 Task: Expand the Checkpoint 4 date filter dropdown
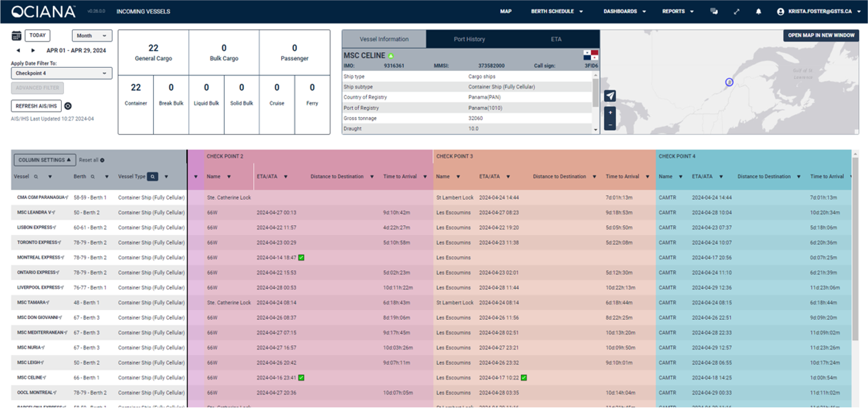click(61, 73)
